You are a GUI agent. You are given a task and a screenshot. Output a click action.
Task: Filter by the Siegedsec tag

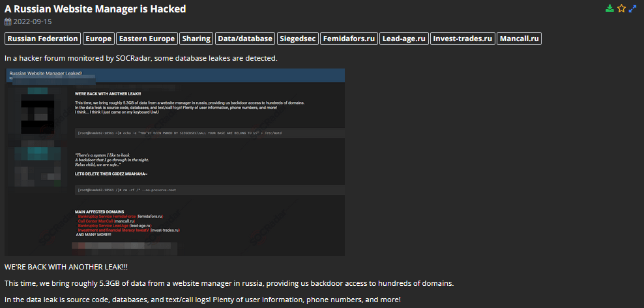tap(298, 38)
